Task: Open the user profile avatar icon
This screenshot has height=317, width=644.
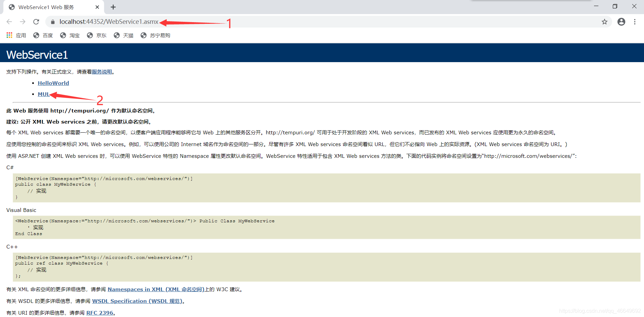Action: [621, 22]
